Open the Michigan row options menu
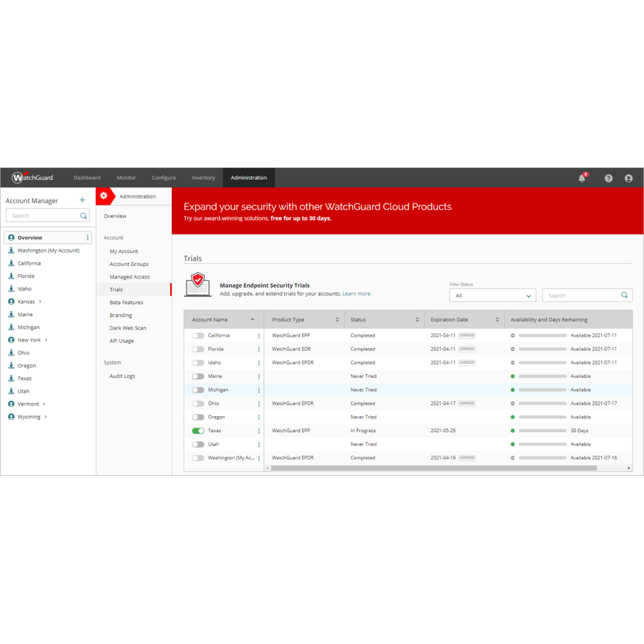 pyautogui.click(x=259, y=390)
